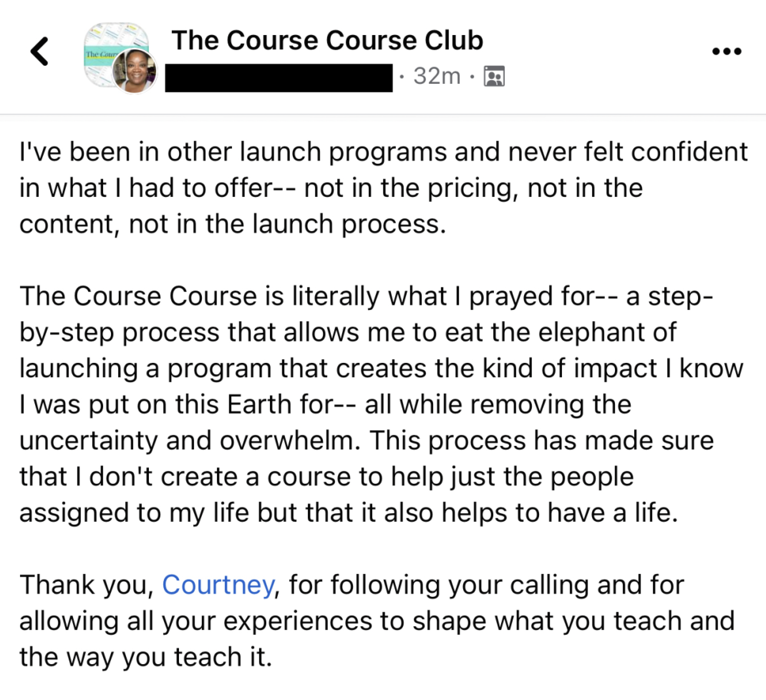Click the blacked-out author name
This screenshot has height=700, width=766.
pos(278,78)
